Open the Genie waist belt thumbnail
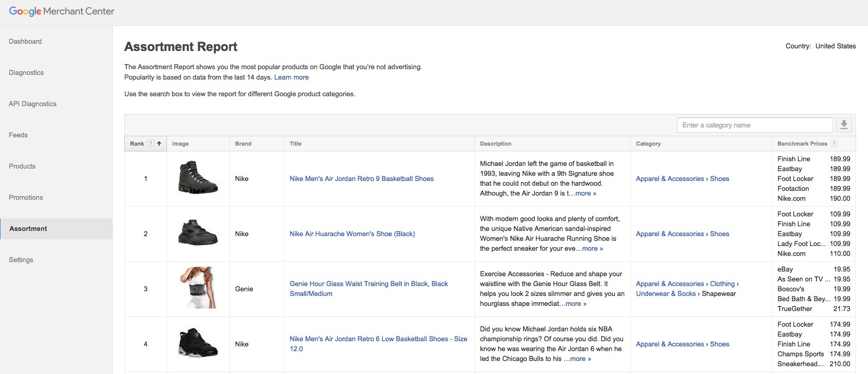Screen dimensions: 868x374 pos(198,288)
